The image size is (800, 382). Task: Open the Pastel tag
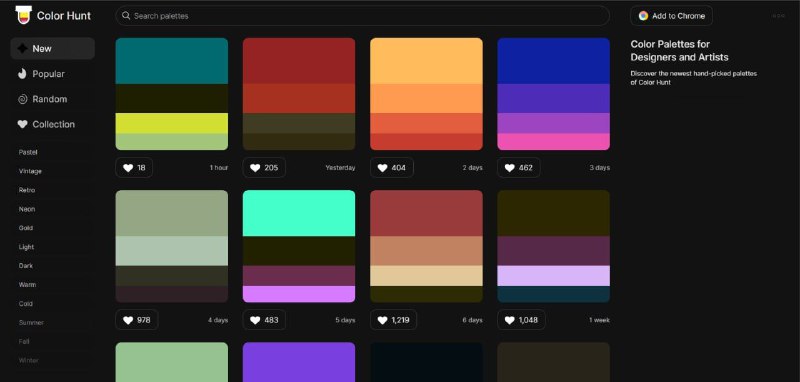point(28,152)
